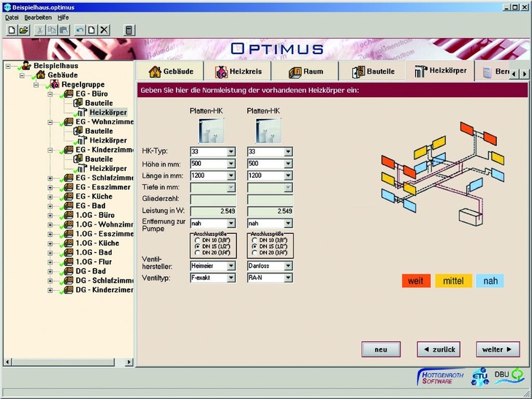
Task: Click the Undo arrow toolbar icon
Action: 80,30
